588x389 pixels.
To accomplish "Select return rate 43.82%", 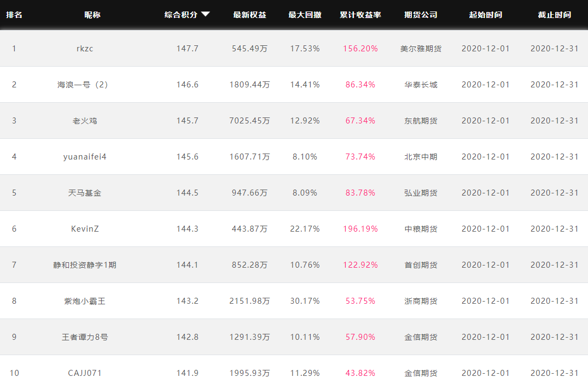I will tap(360, 373).
